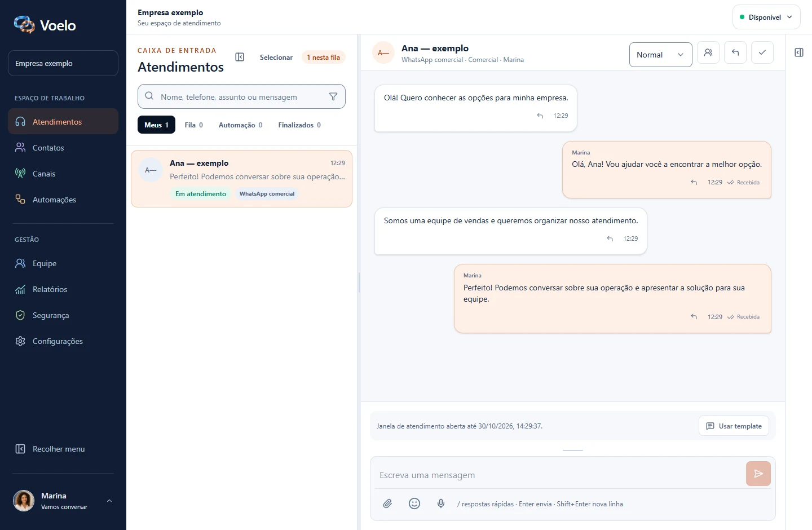Click the panel splitter handle beside the inbox
Image resolution: width=812 pixels, height=530 pixels.
(359, 282)
